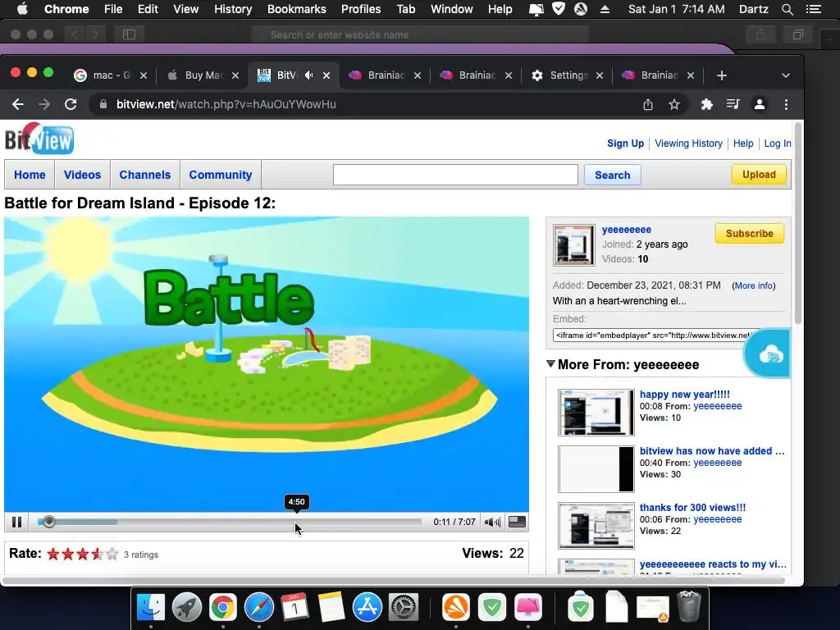Collapse the More From: yeeeeeeee section

[x=550, y=363]
